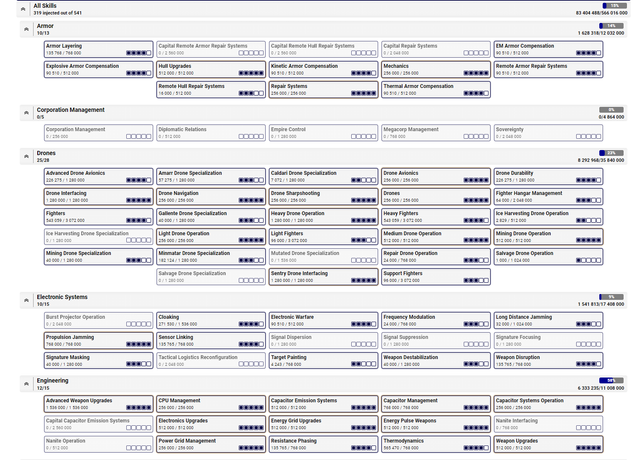The width and height of the screenshot is (640, 460).
Task: Open Kinetic Armor Compensation skill
Action: click(324, 69)
